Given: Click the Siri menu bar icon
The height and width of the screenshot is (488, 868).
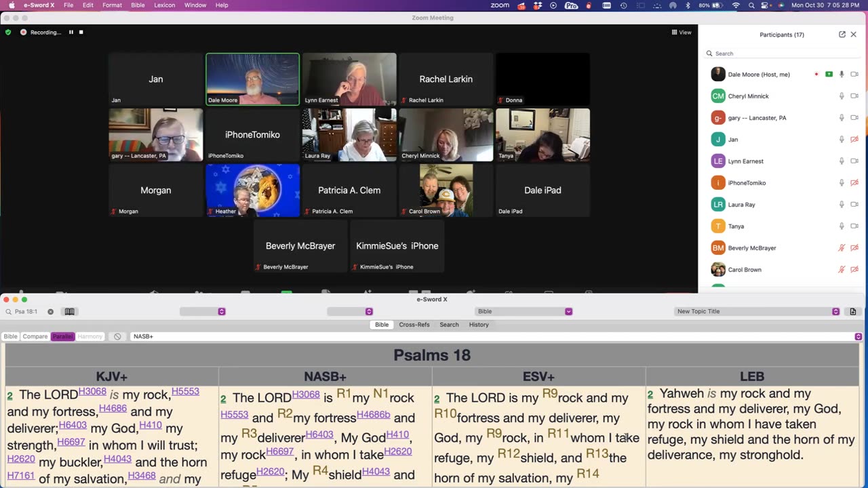Looking at the screenshot, I should [781, 5].
